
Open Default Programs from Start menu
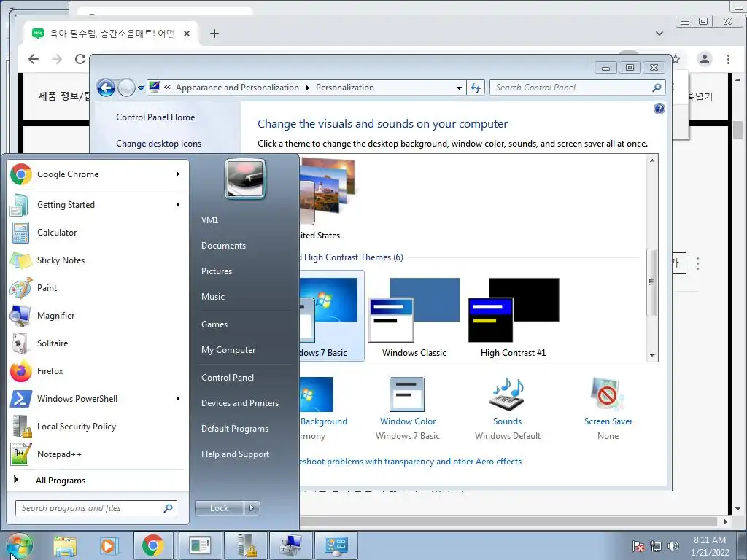234,429
